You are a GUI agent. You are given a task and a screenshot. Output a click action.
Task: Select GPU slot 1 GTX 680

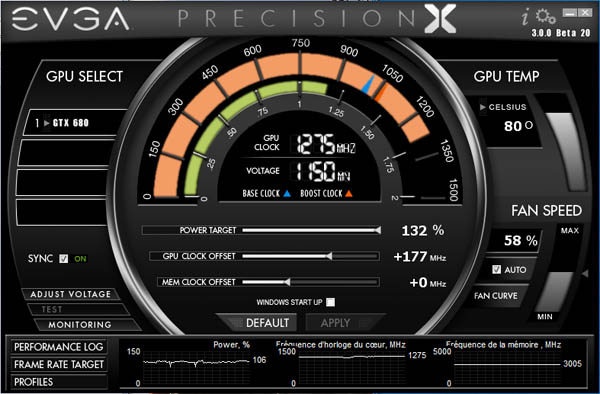[x=75, y=123]
